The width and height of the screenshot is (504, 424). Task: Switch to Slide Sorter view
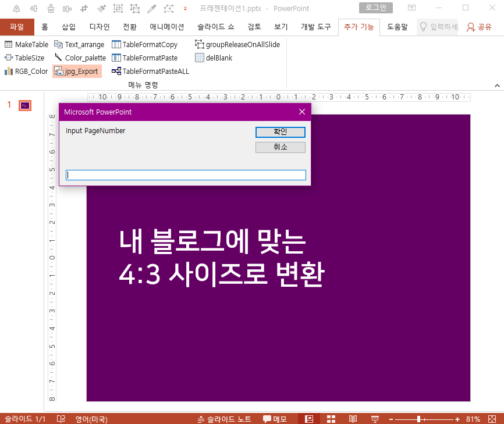click(331, 419)
